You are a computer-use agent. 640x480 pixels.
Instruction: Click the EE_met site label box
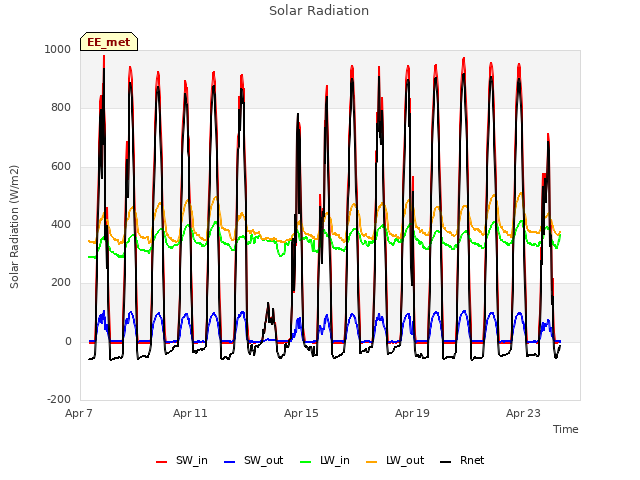tap(109, 42)
